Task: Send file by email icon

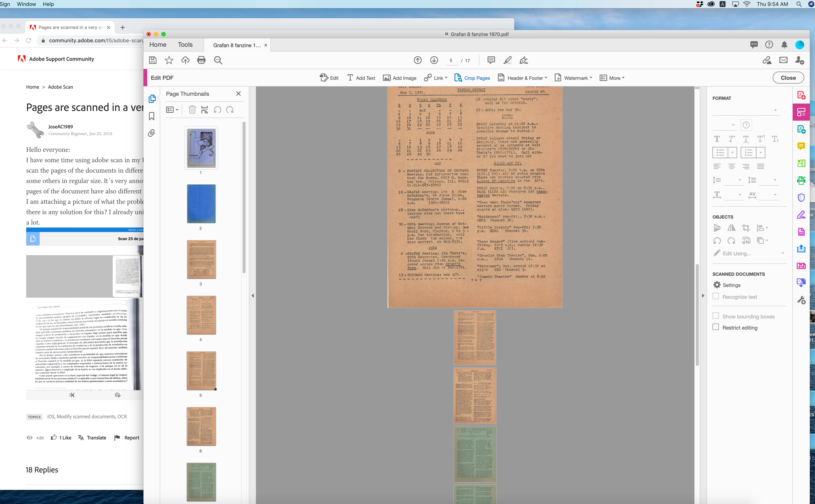Action: [783, 60]
